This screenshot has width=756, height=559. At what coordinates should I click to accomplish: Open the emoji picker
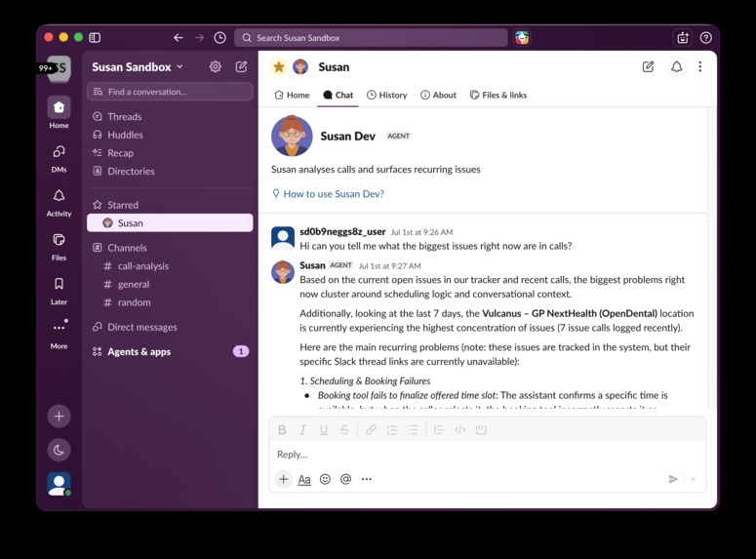[326, 479]
